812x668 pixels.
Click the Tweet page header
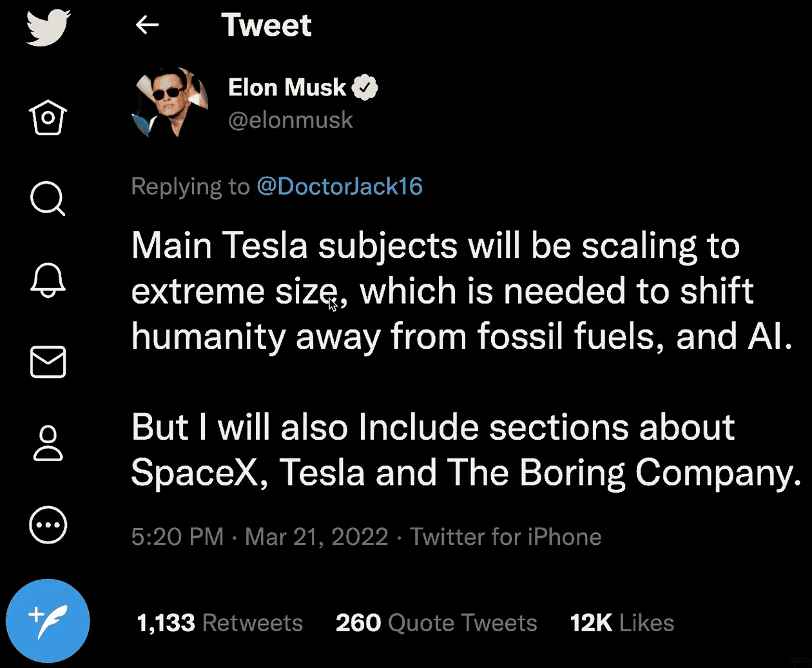[x=267, y=25]
